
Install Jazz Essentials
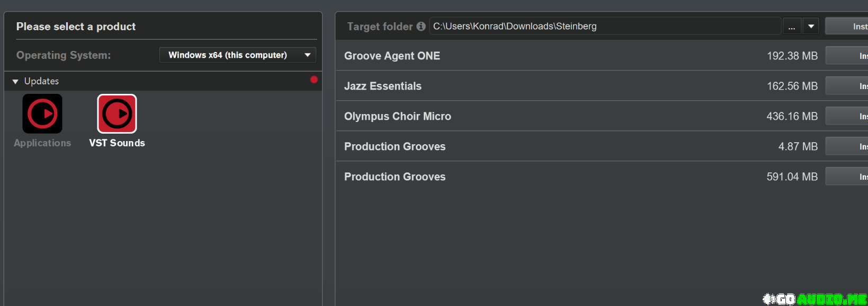[847, 86]
